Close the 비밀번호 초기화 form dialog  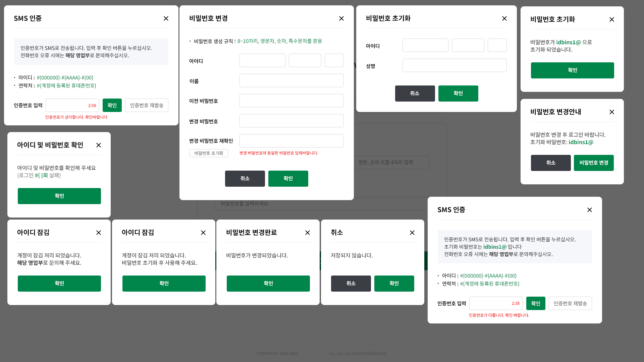(x=504, y=18)
